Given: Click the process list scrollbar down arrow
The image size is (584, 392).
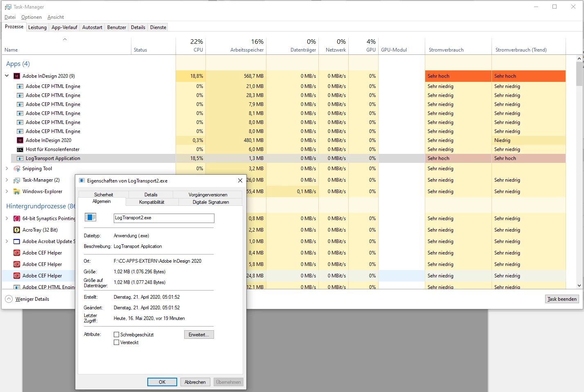Looking at the screenshot, I should (579, 286).
